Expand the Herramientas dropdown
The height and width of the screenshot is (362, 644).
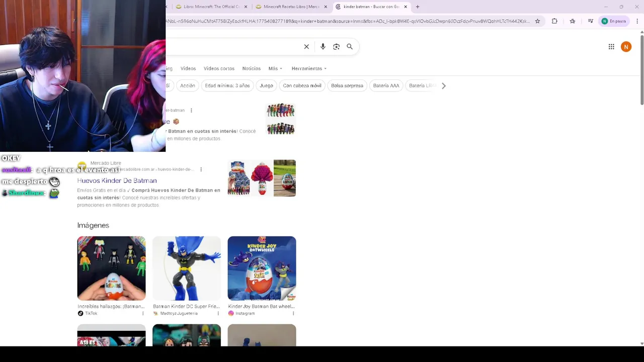pyautogui.click(x=309, y=68)
